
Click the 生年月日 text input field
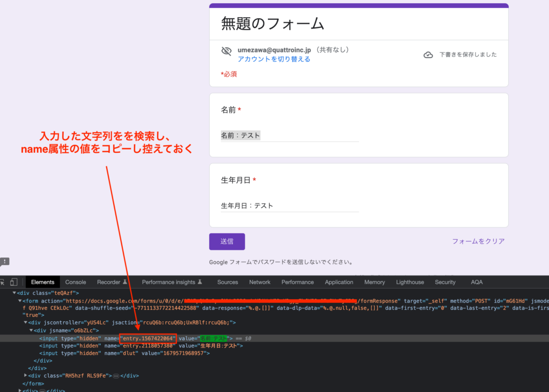click(290, 205)
